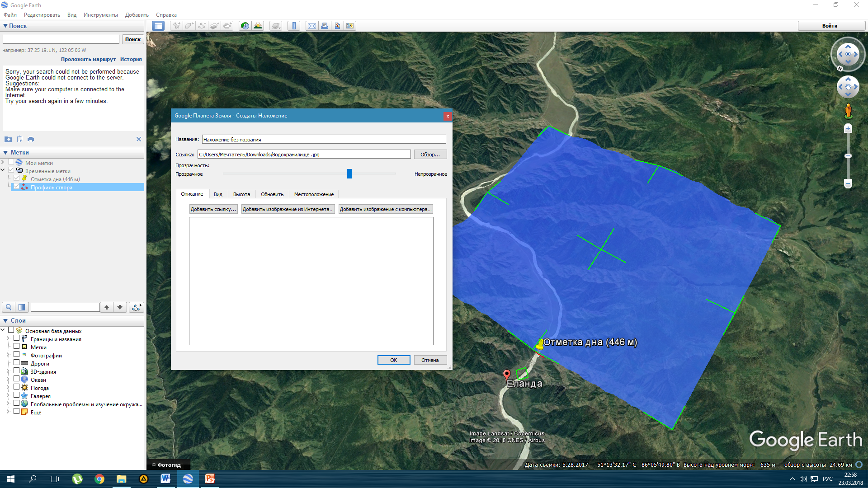Select the Add Polygon tool

point(189,26)
